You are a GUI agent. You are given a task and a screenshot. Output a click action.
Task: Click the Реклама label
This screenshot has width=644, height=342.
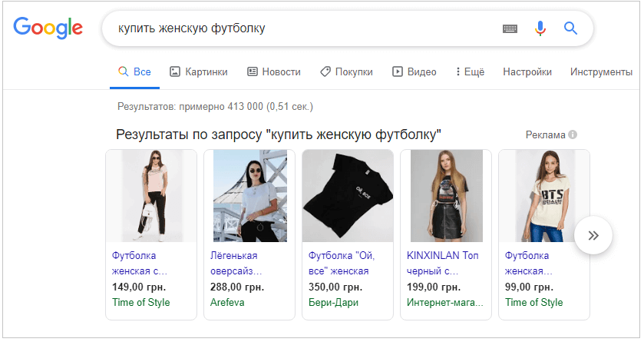tap(546, 134)
